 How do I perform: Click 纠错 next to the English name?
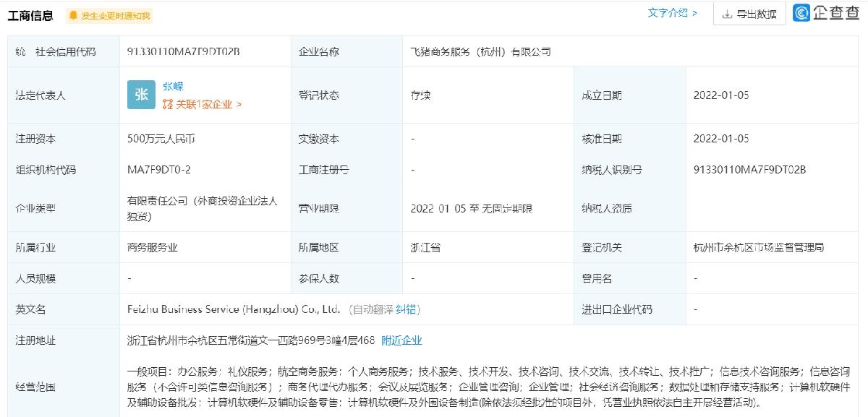[406, 309]
